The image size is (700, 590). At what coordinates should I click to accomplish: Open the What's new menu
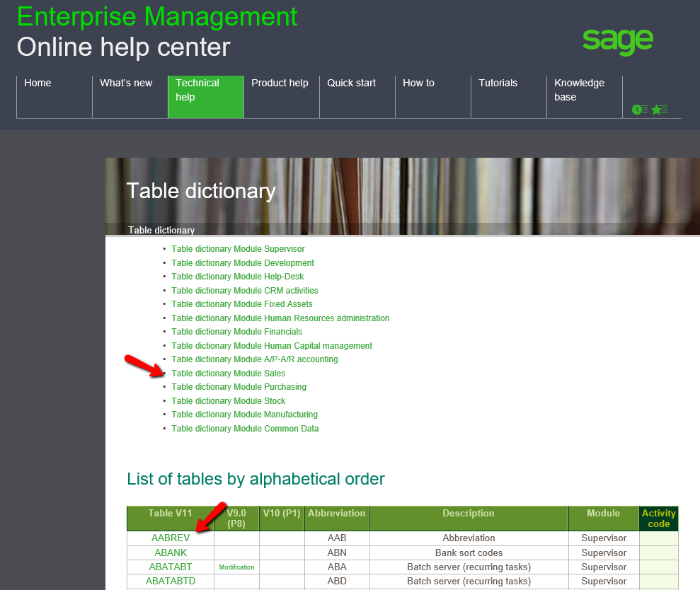click(x=126, y=83)
